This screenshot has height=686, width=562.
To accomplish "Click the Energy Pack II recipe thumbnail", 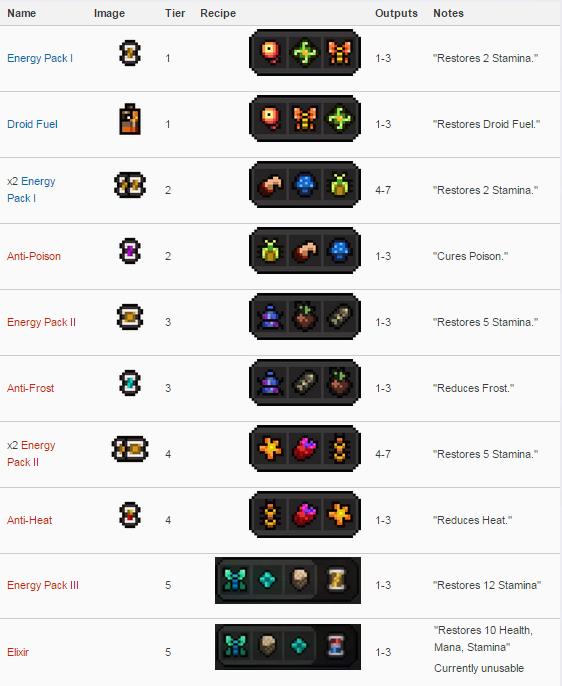I will (304, 316).
